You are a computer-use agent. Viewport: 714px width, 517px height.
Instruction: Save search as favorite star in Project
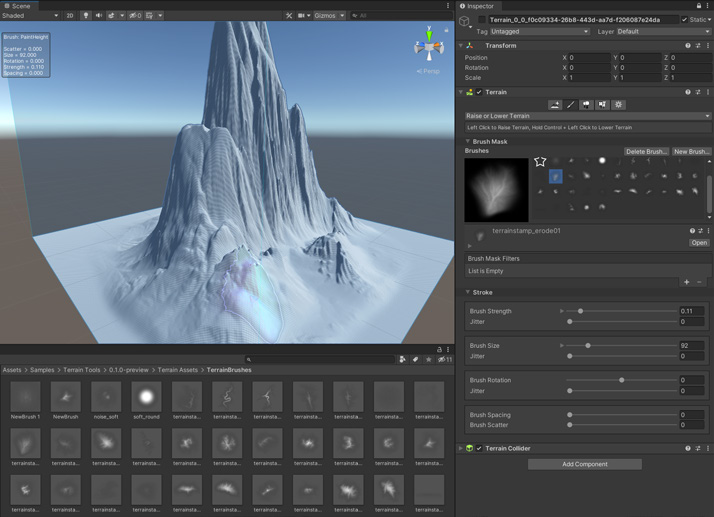pos(428,359)
